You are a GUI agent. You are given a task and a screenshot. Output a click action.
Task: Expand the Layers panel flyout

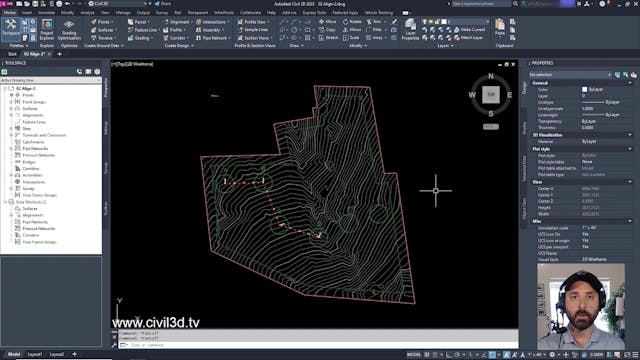445,46
